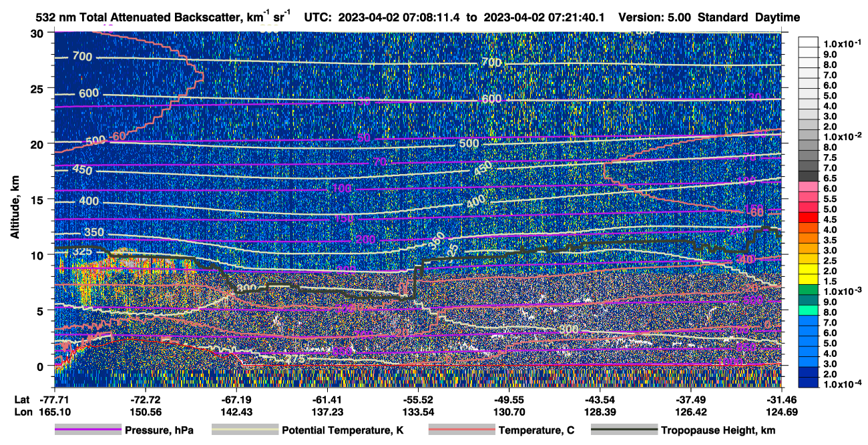Click longitude value '130.70'
Screen dimensions: 868x445
[508, 412]
